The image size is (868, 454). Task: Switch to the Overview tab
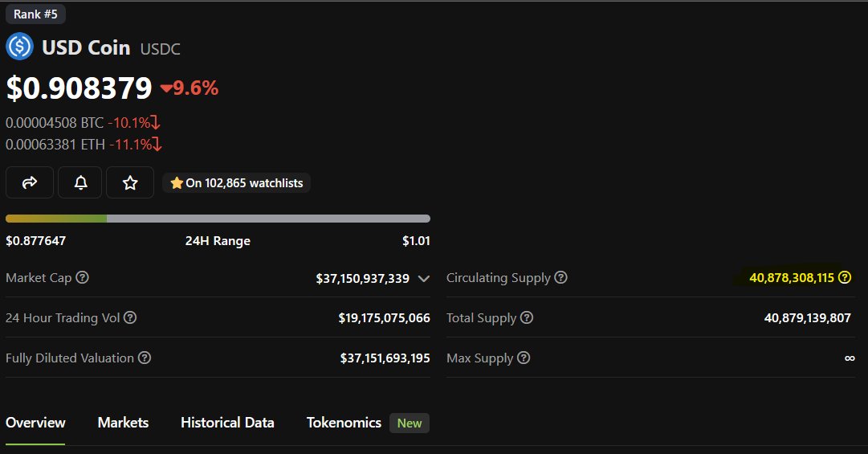pos(35,423)
